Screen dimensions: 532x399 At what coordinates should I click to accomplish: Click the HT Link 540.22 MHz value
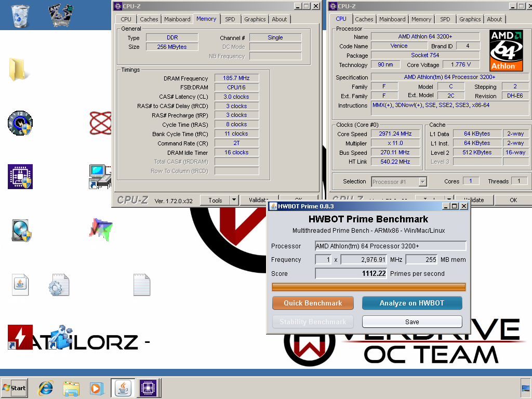tap(395, 162)
